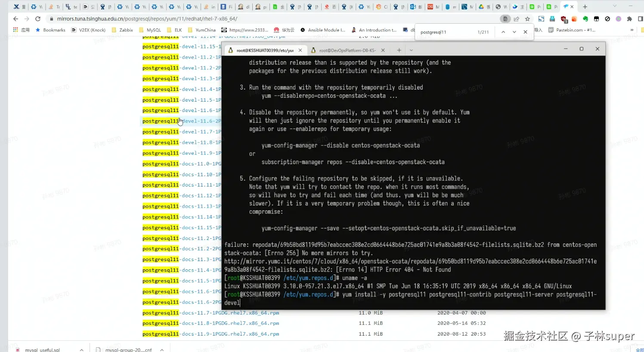644x352 pixels.
Task: Open the postgresql11-docs-11.13-1P package link
Action: (x=182, y=206)
